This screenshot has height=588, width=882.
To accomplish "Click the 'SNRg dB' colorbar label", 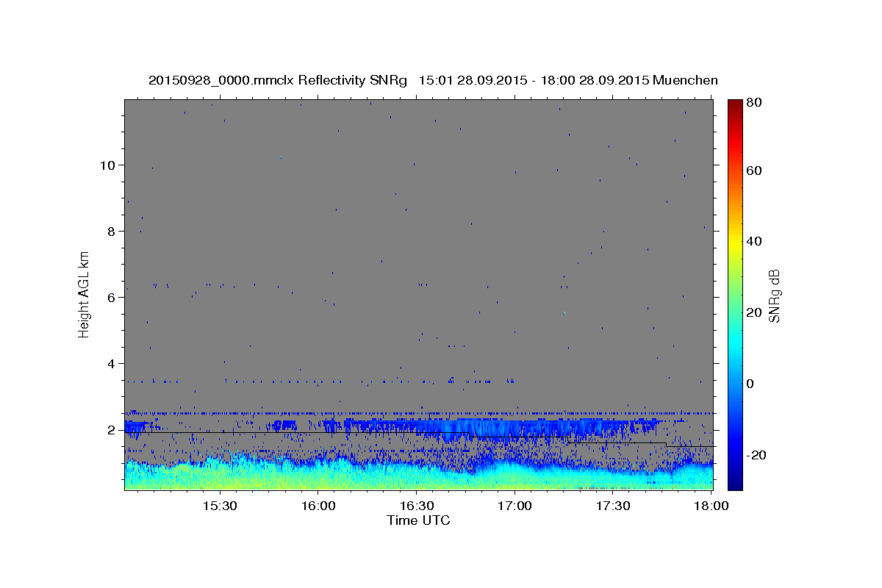I will (x=774, y=295).
